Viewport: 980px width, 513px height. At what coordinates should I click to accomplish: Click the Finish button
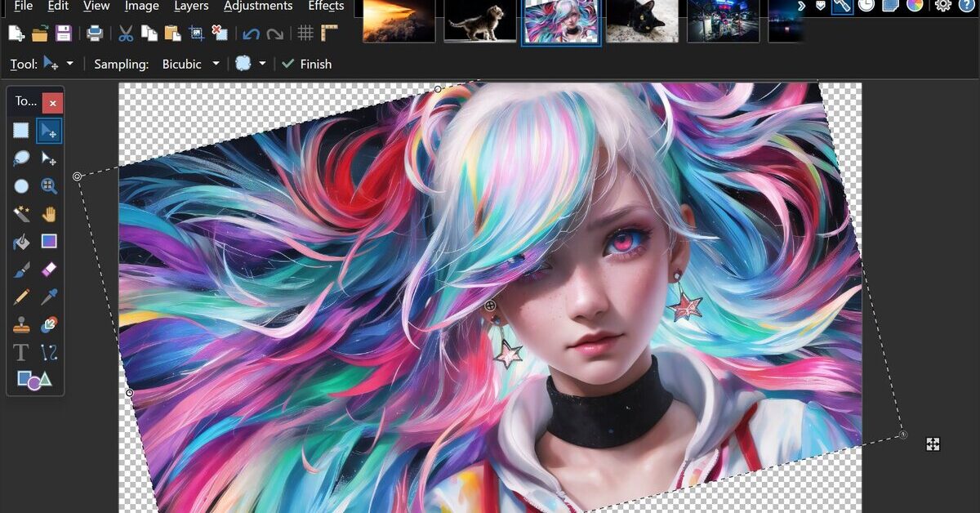tap(307, 64)
